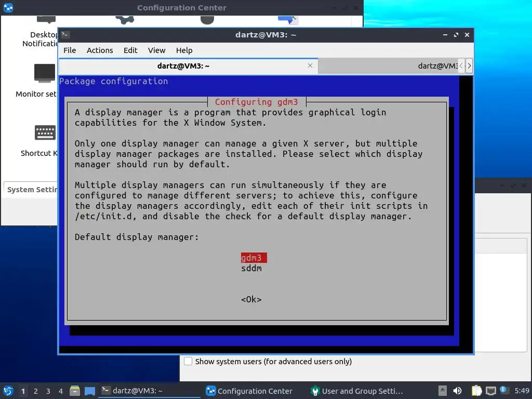This screenshot has width=532, height=399.
Task: Click the Configuration Center title bar
Action: pyautogui.click(x=182, y=7)
